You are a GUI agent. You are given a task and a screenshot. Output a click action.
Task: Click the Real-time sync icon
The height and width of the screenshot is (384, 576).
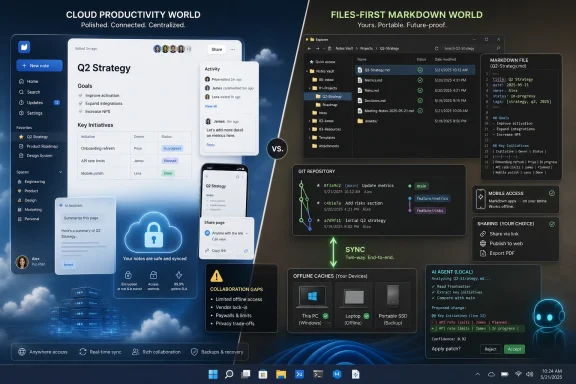(x=83, y=352)
